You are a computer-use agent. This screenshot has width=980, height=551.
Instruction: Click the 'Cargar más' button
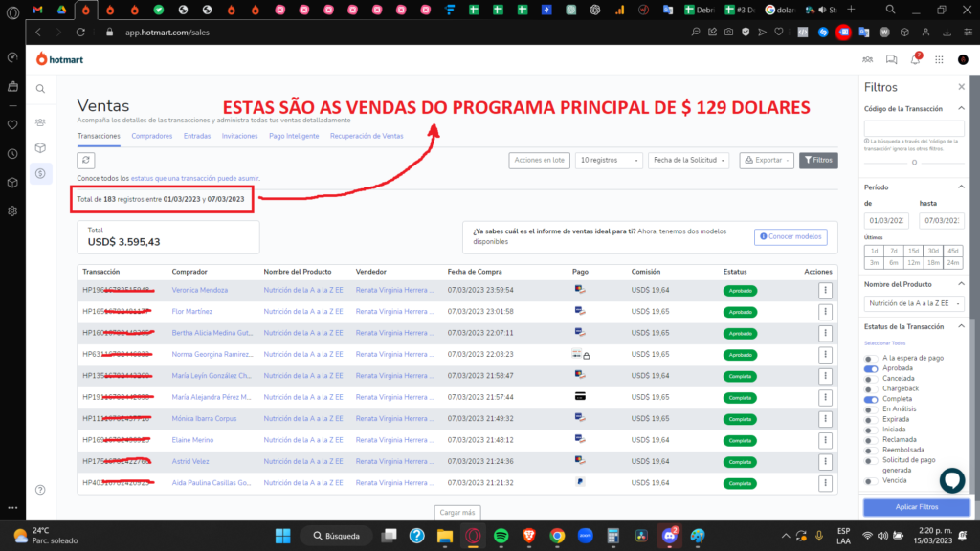pos(457,513)
